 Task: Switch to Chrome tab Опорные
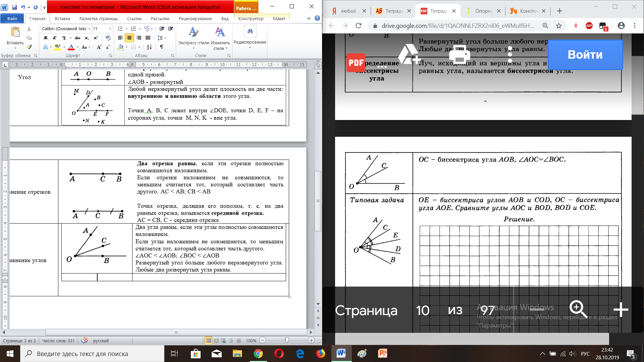tap(483, 11)
